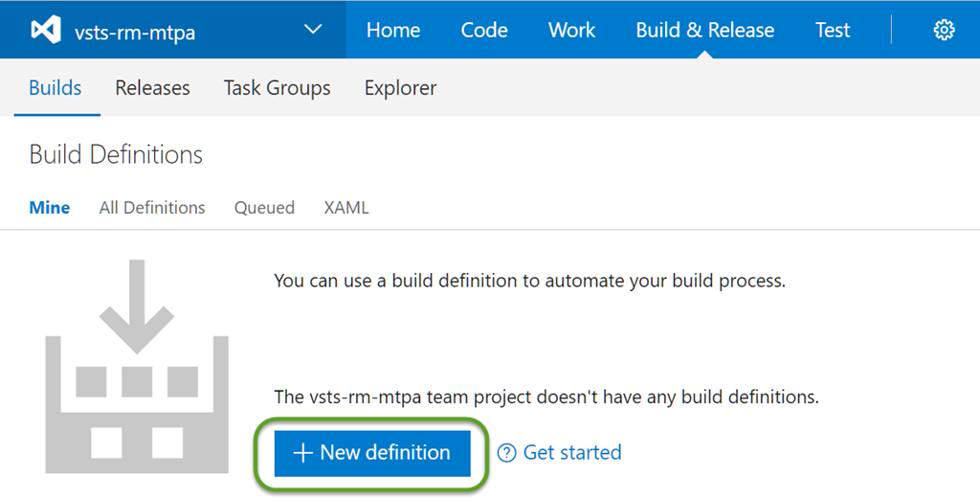
Task: Open the Task Groups tab
Action: point(278,88)
